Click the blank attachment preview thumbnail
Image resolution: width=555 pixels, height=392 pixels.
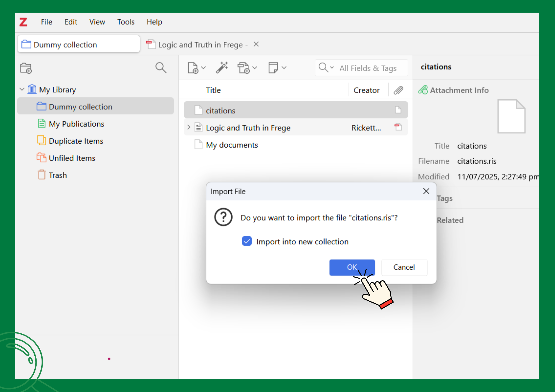click(511, 116)
